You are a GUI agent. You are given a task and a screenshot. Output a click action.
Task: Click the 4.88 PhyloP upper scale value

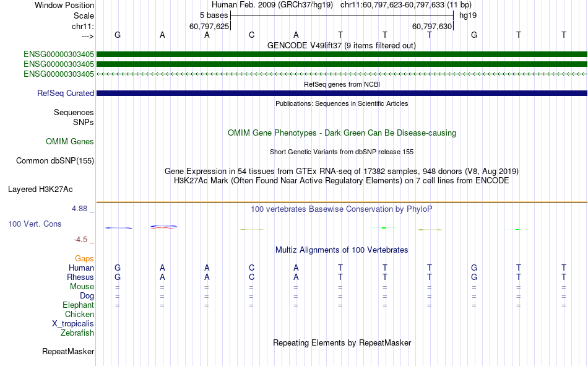(x=79, y=209)
